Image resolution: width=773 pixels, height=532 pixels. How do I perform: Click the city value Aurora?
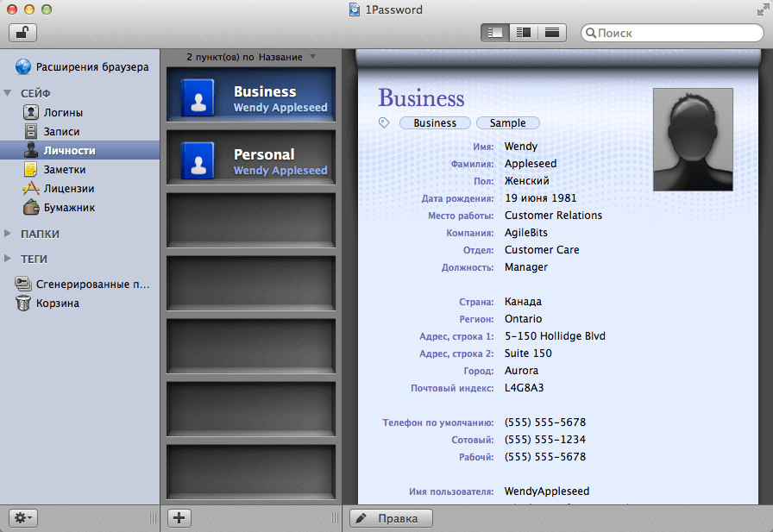click(521, 371)
